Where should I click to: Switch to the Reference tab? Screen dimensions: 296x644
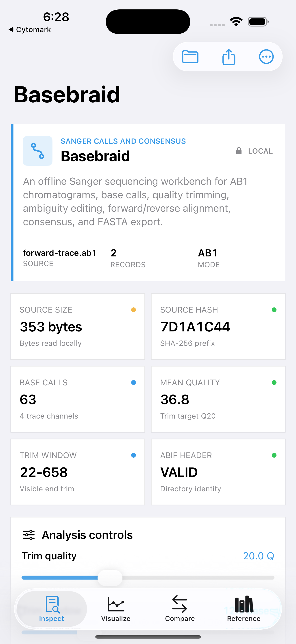[244, 609]
